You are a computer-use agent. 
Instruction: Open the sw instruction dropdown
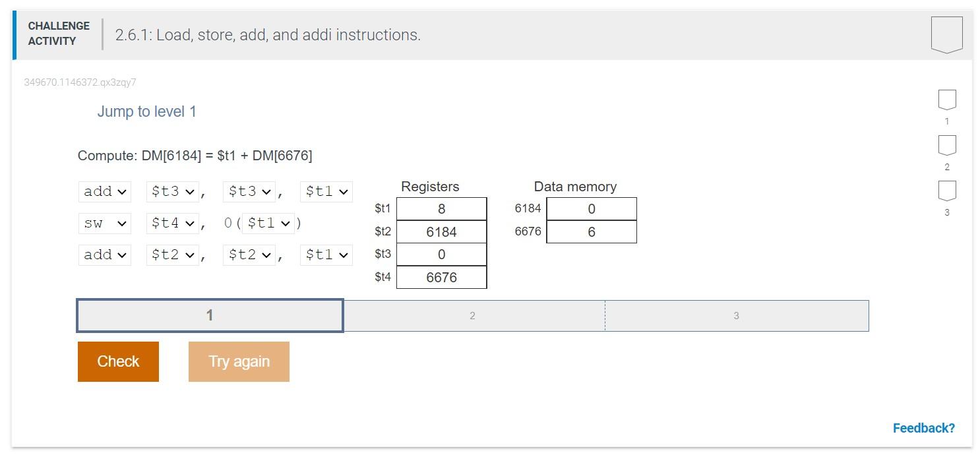(x=105, y=224)
